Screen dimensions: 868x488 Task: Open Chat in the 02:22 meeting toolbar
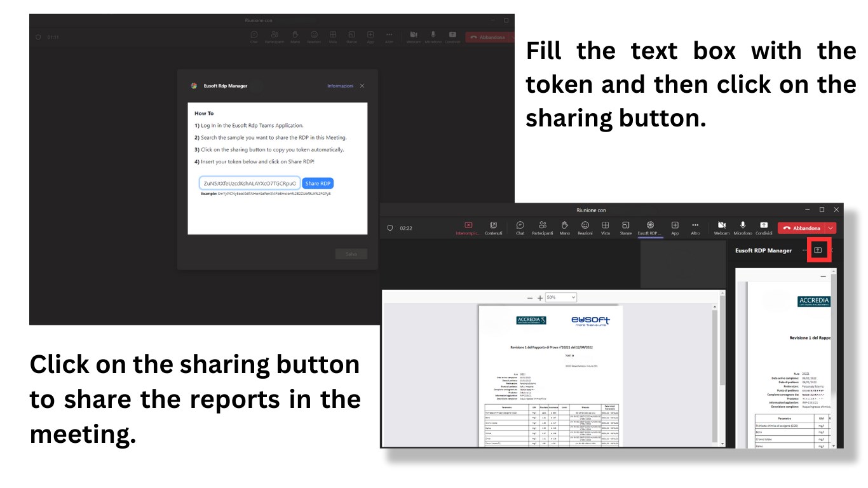pyautogui.click(x=520, y=228)
